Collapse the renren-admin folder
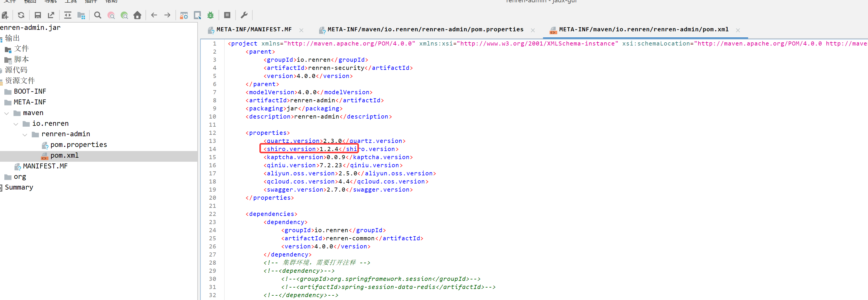This screenshot has width=868, height=300. pyautogui.click(x=25, y=135)
